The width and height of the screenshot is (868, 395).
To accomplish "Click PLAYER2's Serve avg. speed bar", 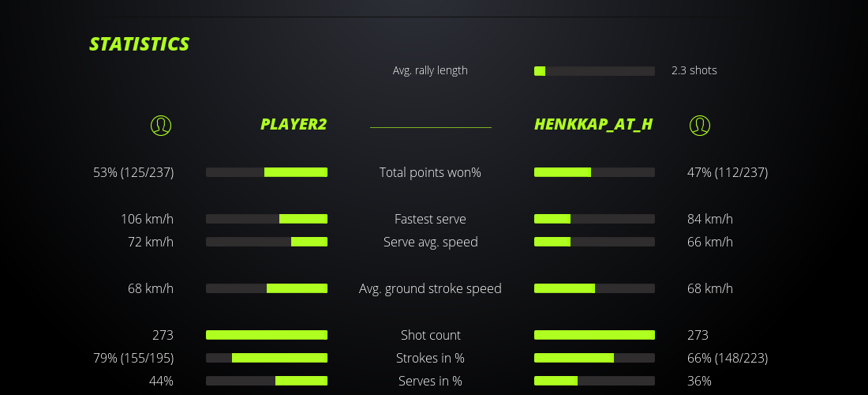I will (x=267, y=242).
